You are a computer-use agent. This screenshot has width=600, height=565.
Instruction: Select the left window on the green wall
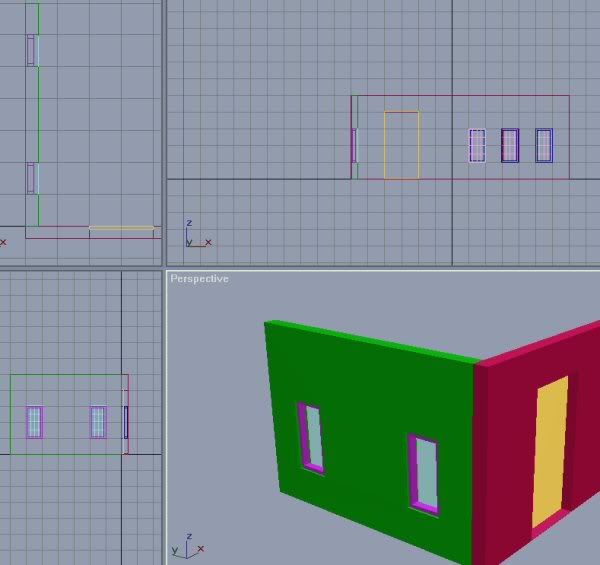(311, 438)
